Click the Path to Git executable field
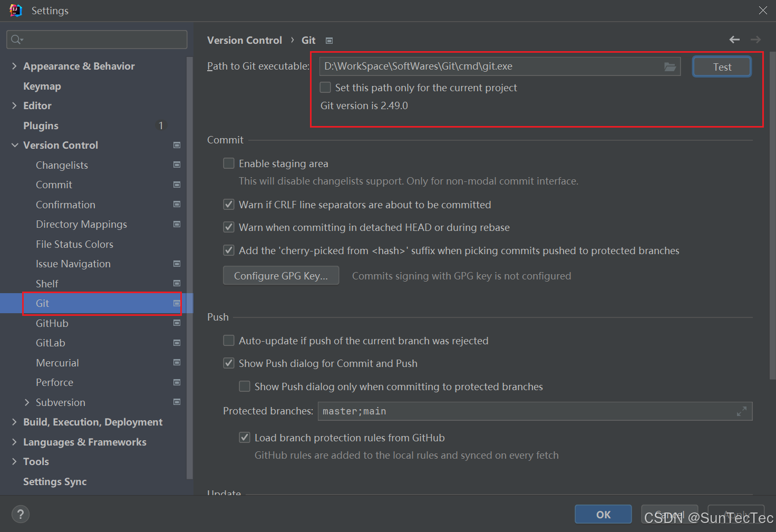This screenshot has height=532, width=776. pos(500,66)
